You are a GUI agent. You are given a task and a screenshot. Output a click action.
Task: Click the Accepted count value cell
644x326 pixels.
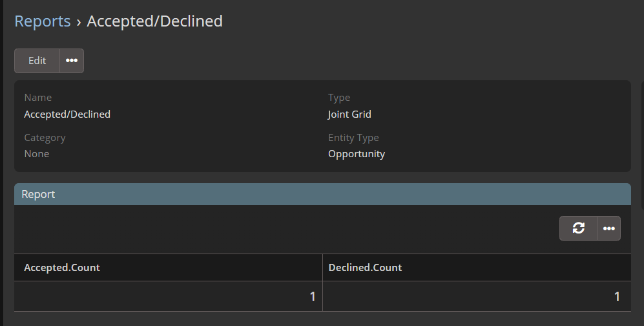tap(312, 297)
